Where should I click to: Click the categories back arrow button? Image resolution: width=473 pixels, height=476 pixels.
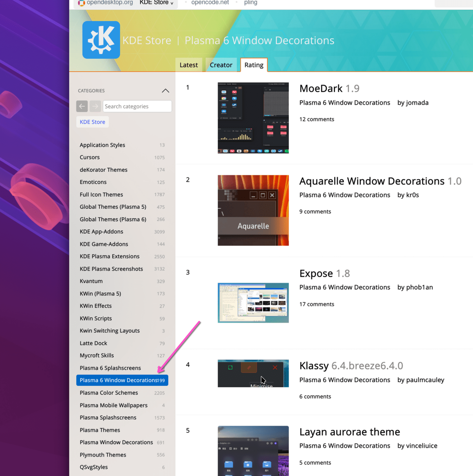click(82, 106)
